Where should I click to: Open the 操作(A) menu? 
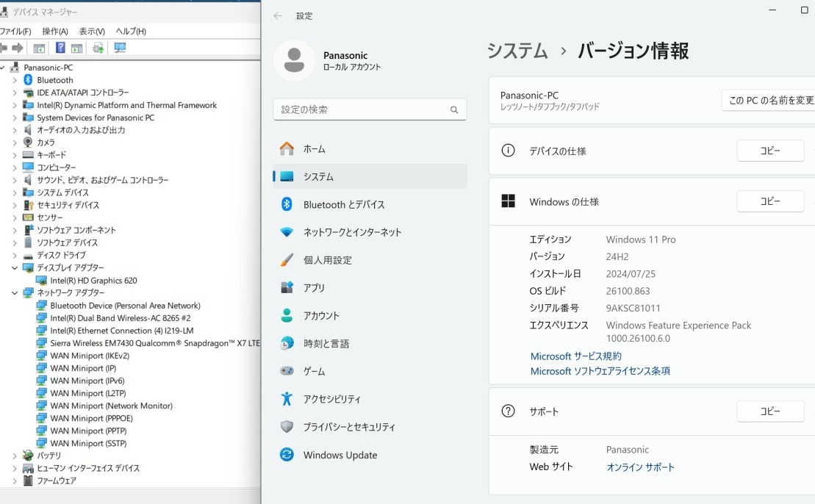(55, 32)
